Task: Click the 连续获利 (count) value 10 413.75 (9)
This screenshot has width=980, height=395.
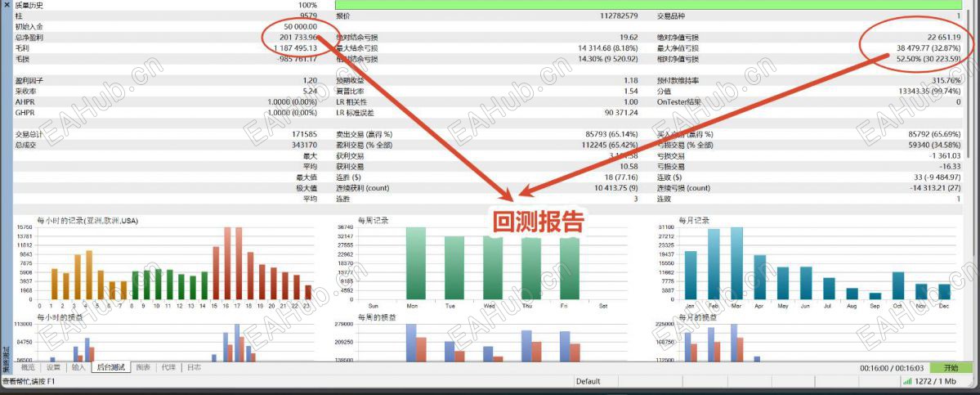Action: tap(616, 188)
